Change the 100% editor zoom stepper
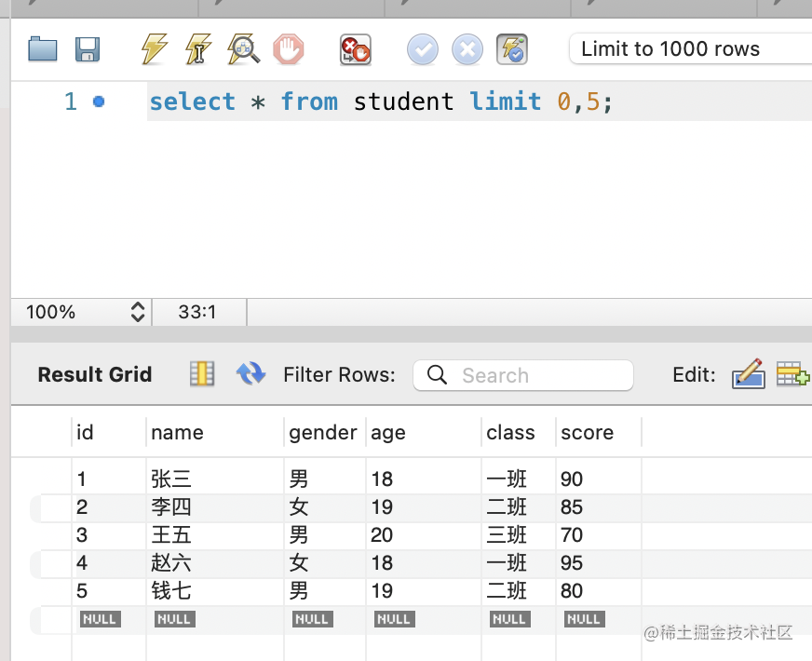812x661 pixels. pyautogui.click(x=138, y=312)
